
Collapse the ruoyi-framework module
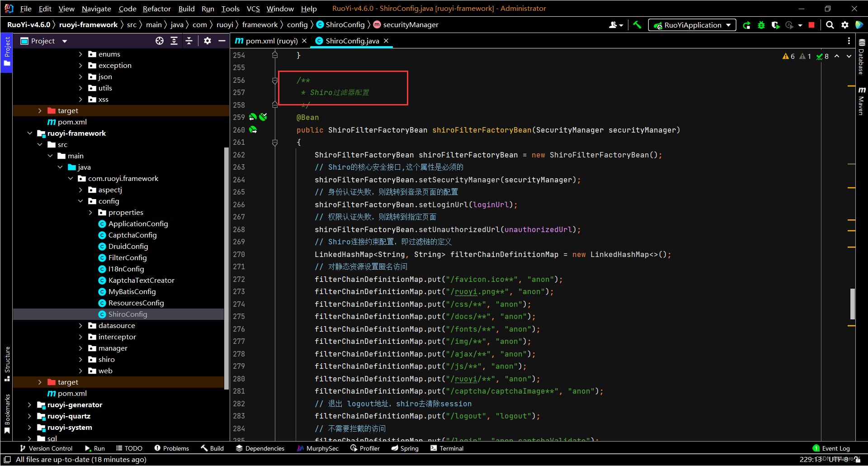(30, 133)
